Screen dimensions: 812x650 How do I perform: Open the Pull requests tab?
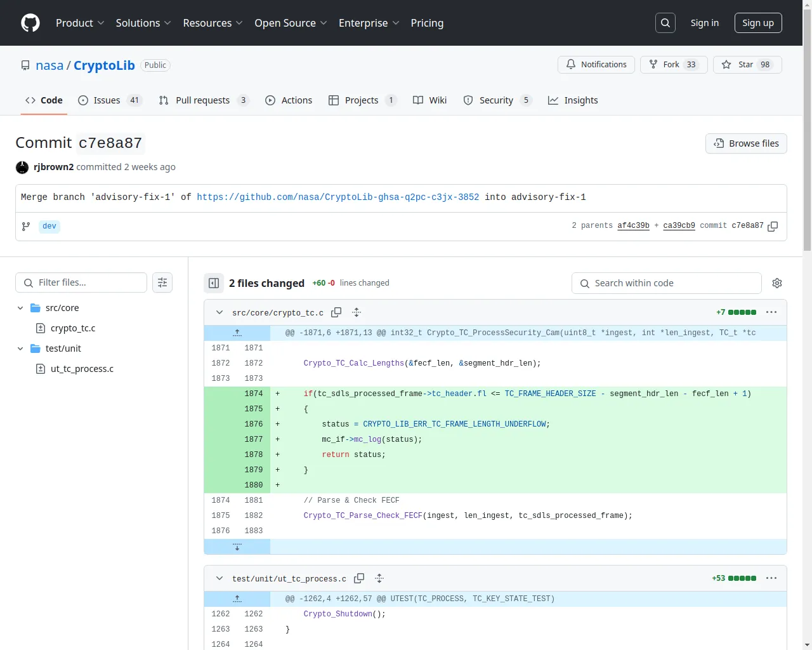[203, 100]
